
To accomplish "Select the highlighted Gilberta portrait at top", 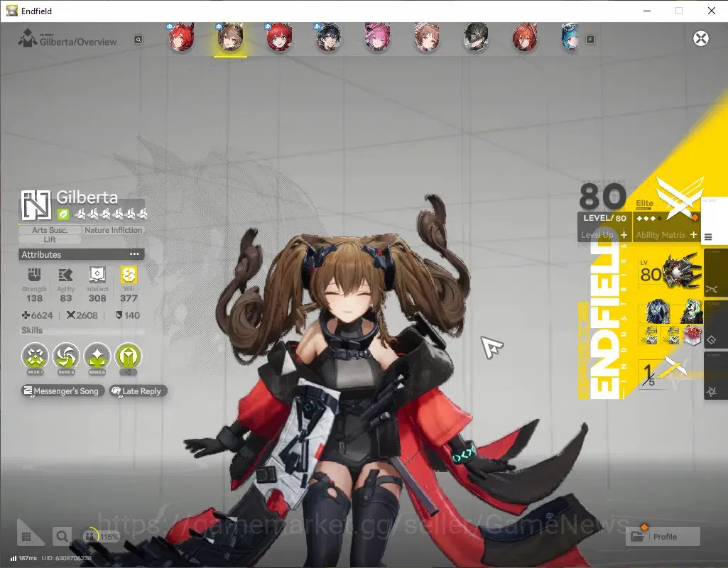I will click(230, 37).
